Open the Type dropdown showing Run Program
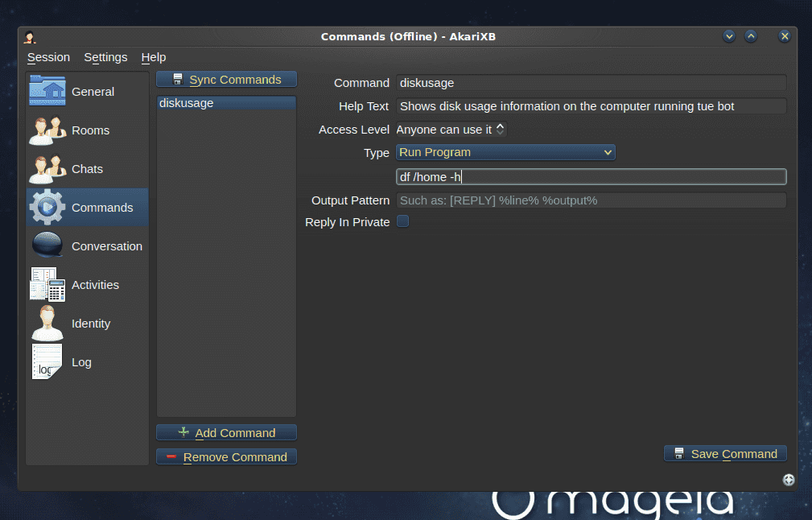The height and width of the screenshot is (520, 812). pyautogui.click(x=505, y=152)
